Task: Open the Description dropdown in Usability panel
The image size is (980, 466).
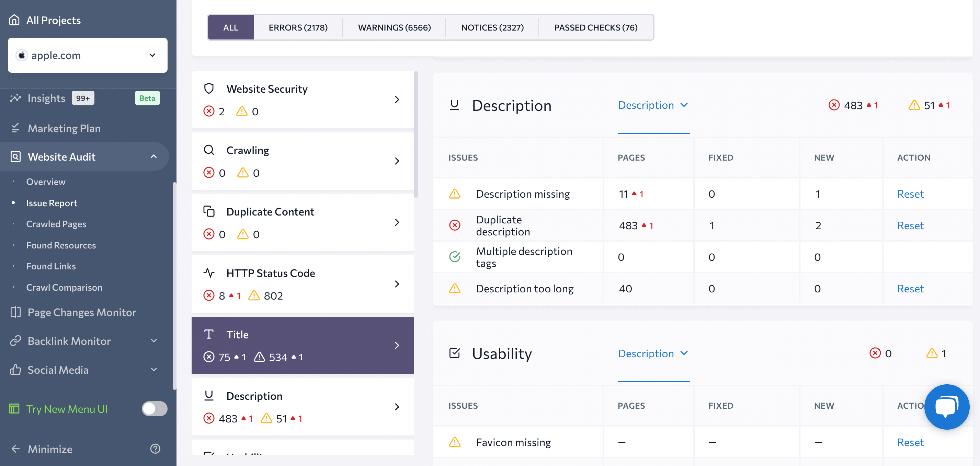Action: tap(653, 353)
